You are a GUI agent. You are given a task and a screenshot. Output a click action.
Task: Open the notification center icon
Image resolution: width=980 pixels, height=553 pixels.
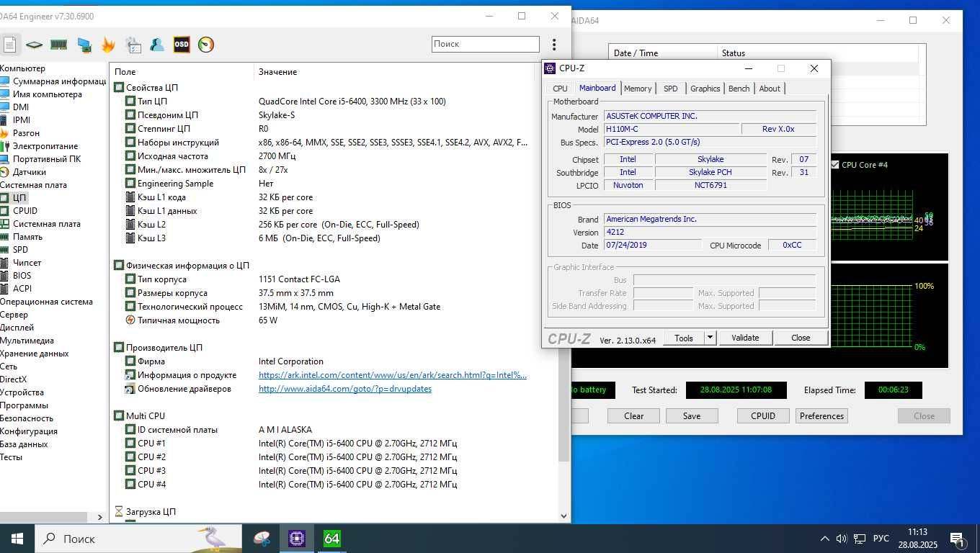958,539
